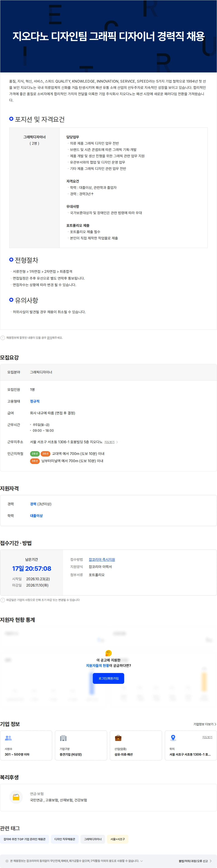Click the building icon on 기업구분 card

click(x=63, y=738)
